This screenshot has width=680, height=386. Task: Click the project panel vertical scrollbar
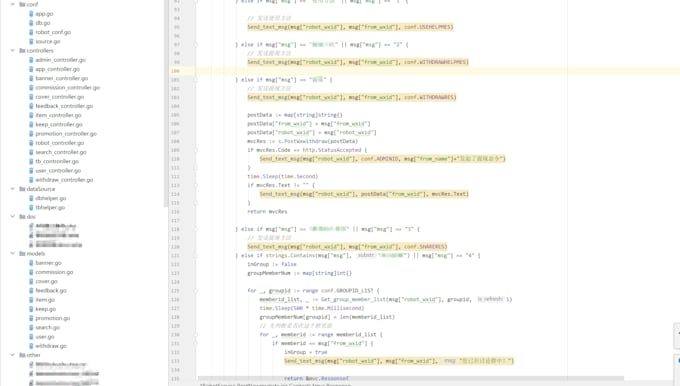pyautogui.click(x=166, y=104)
